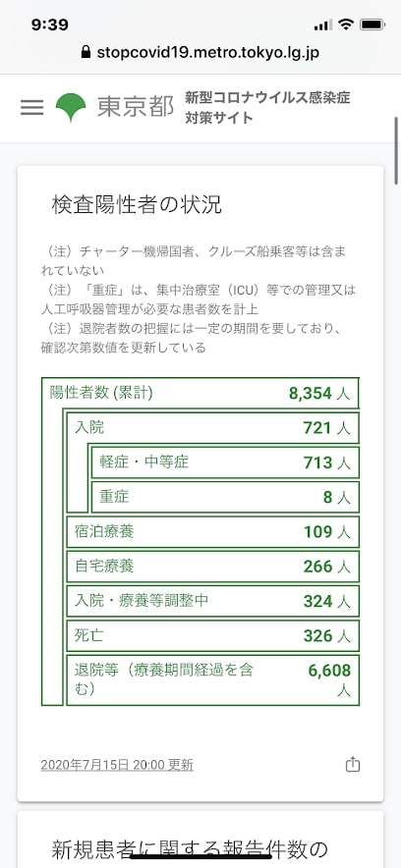Viewport: 401px width, 868px height.
Task: Tap the cellular signal bars icon
Action: 323,25
